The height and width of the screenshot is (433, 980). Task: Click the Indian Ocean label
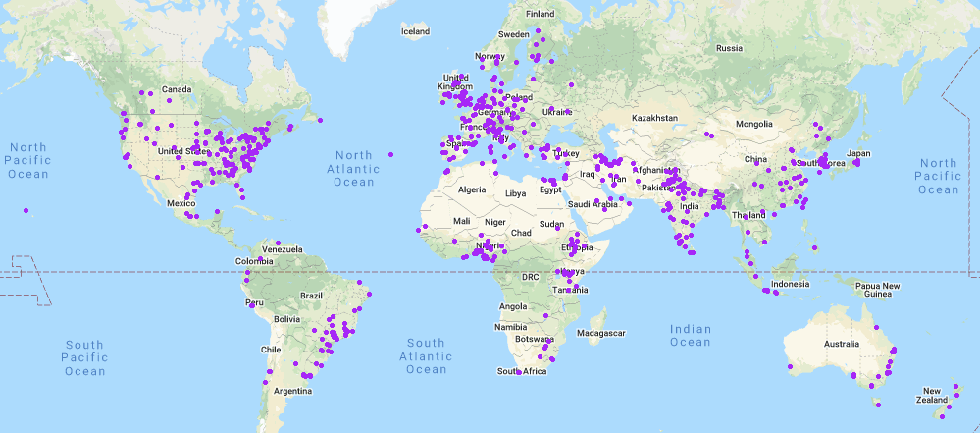pos(690,335)
